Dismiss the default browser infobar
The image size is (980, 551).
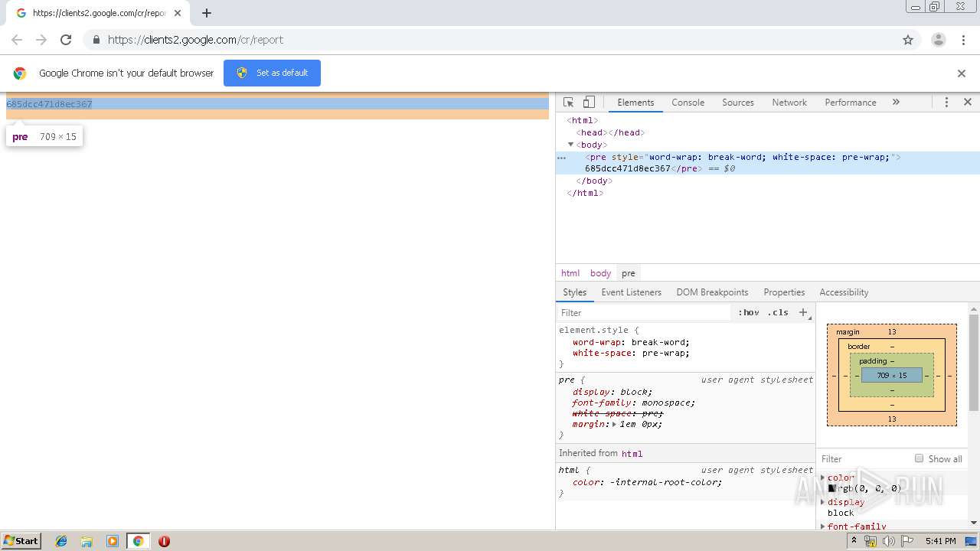[962, 73]
